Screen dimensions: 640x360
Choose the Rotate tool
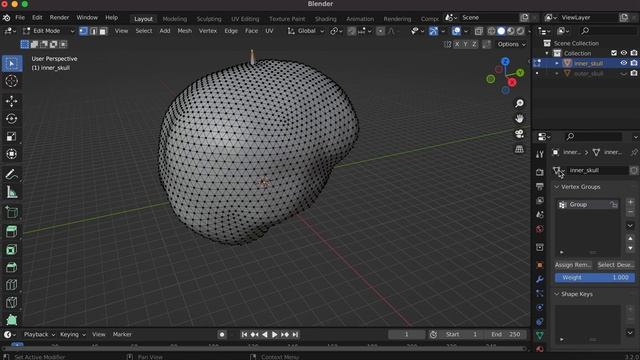click(12, 119)
